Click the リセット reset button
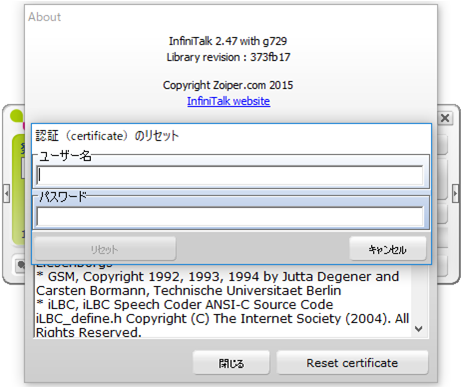This screenshot has height=388, width=462. pyautogui.click(x=105, y=249)
